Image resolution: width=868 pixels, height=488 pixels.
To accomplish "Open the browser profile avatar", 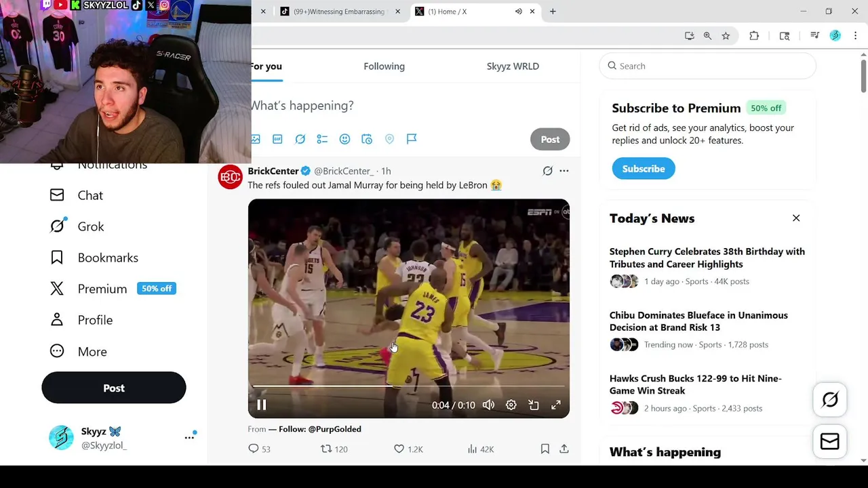I will pyautogui.click(x=835, y=36).
